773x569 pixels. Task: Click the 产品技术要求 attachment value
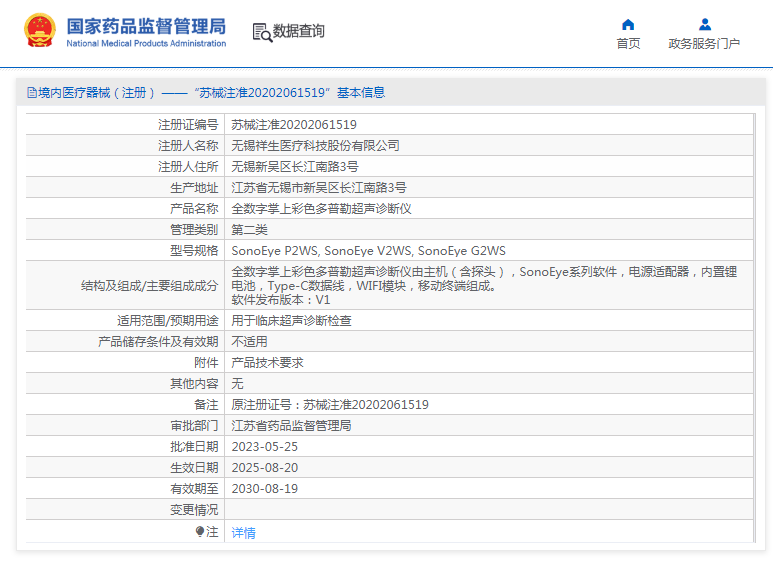pyautogui.click(x=267, y=363)
